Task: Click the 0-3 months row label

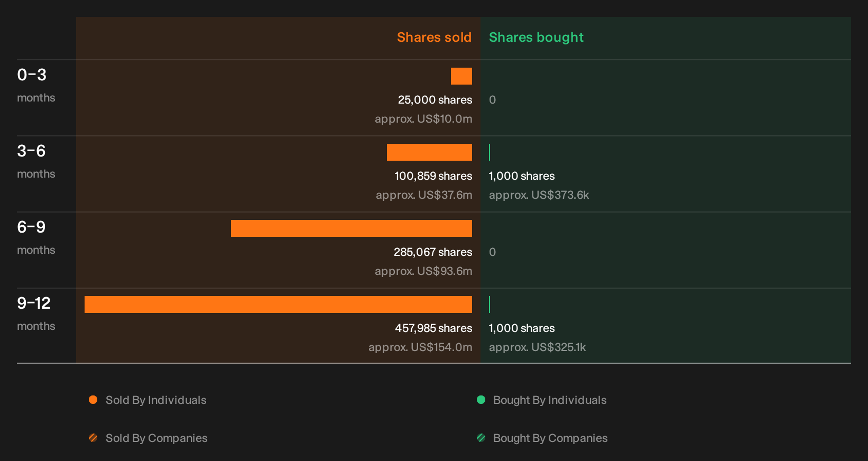Action: click(36, 85)
